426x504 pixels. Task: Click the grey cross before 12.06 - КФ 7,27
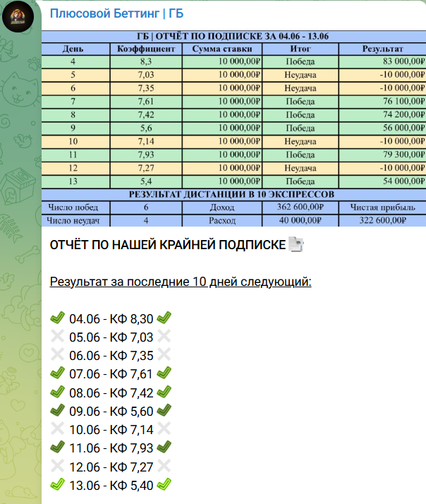pyautogui.click(x=58, y=466)
